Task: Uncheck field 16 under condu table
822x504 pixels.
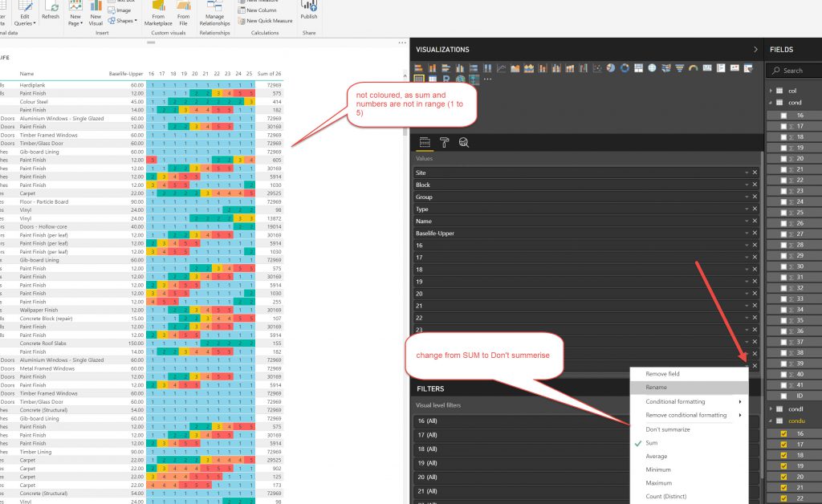Action: [783, 433]
